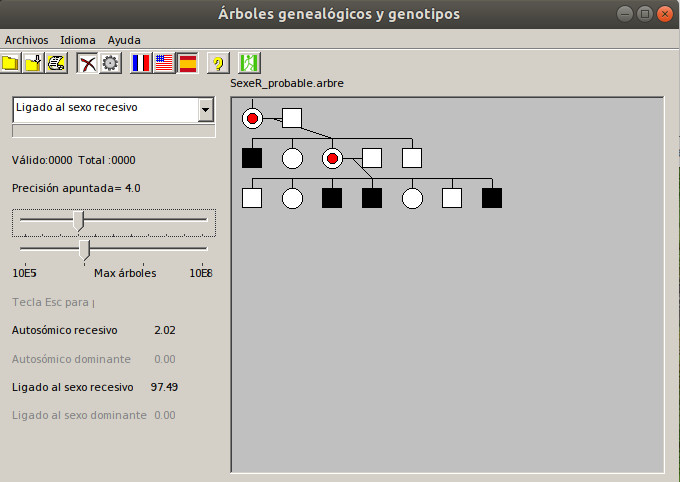Open a pedigree file with the folder icon
Screen dimensions: 680x482
(x=11, y=63)
